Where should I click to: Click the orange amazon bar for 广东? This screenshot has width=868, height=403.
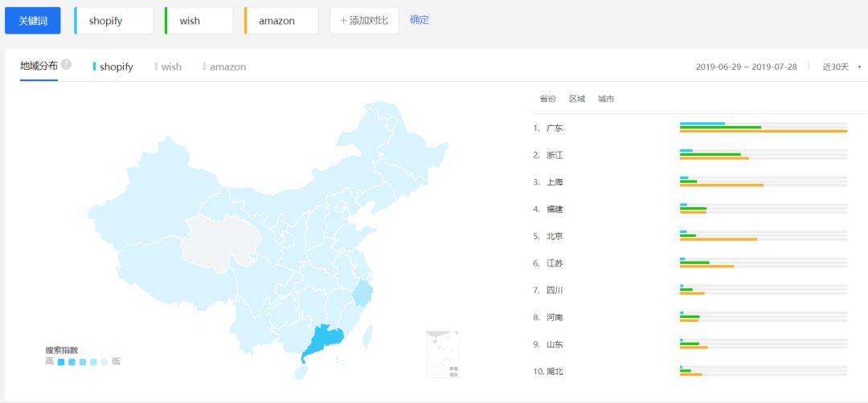764,132
